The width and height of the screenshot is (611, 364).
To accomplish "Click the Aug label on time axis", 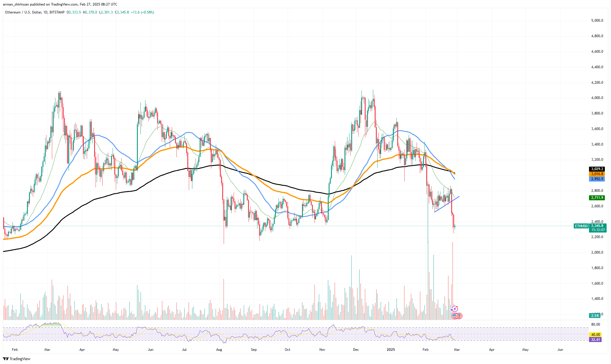I will point(219,349).
